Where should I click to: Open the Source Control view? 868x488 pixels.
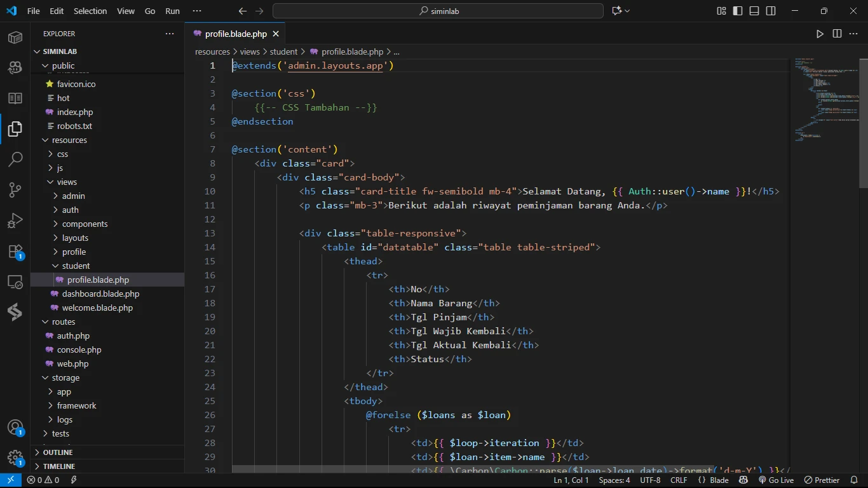[15, 190]
